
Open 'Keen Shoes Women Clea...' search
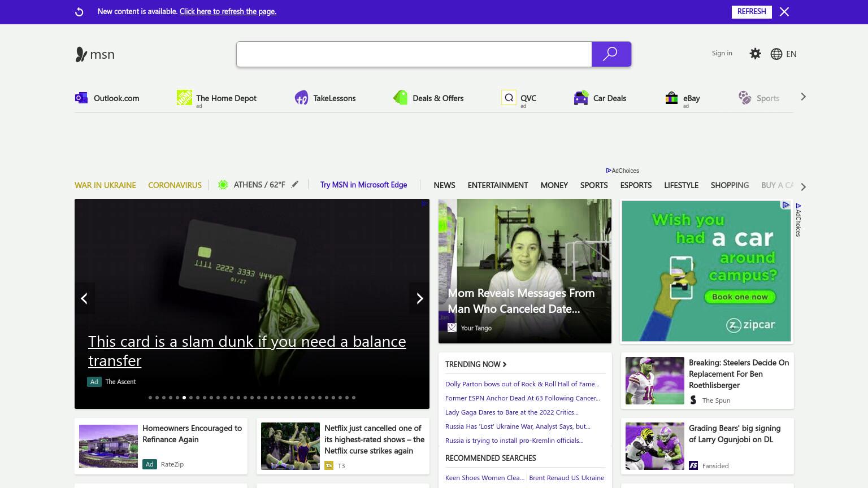pos(485,478)
